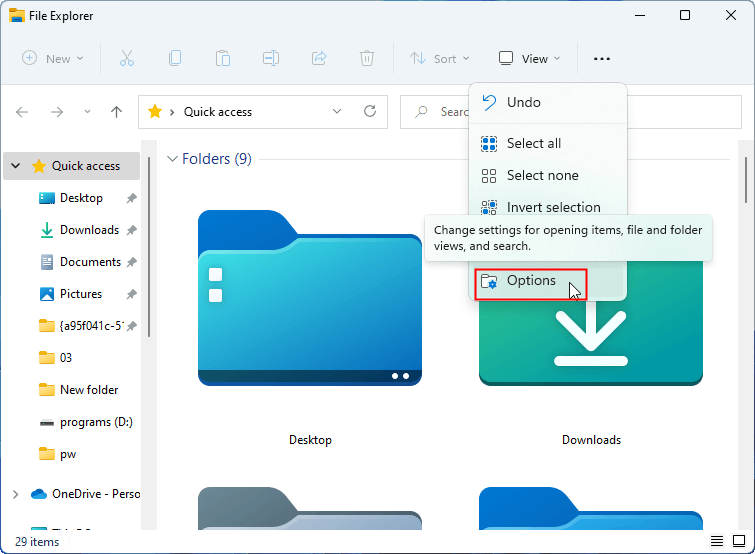Select Downloads in navigation pane
Screen dimensions: 755x554
point(89,230)
